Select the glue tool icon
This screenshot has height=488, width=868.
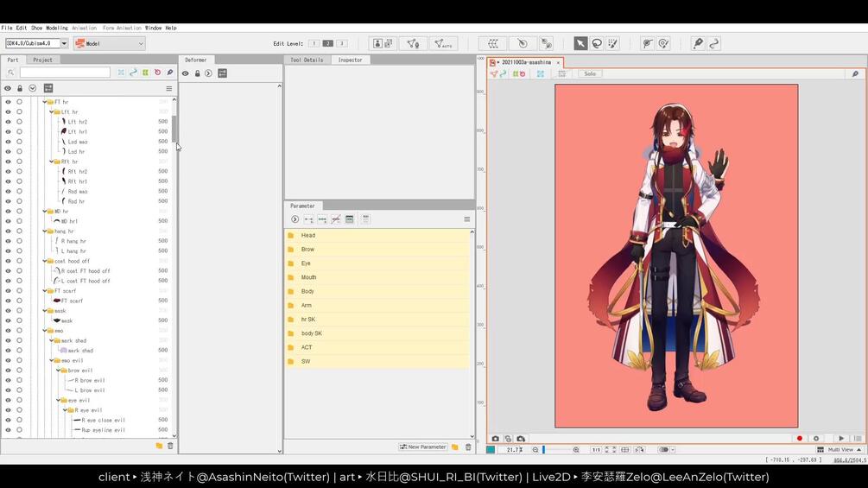647,43
